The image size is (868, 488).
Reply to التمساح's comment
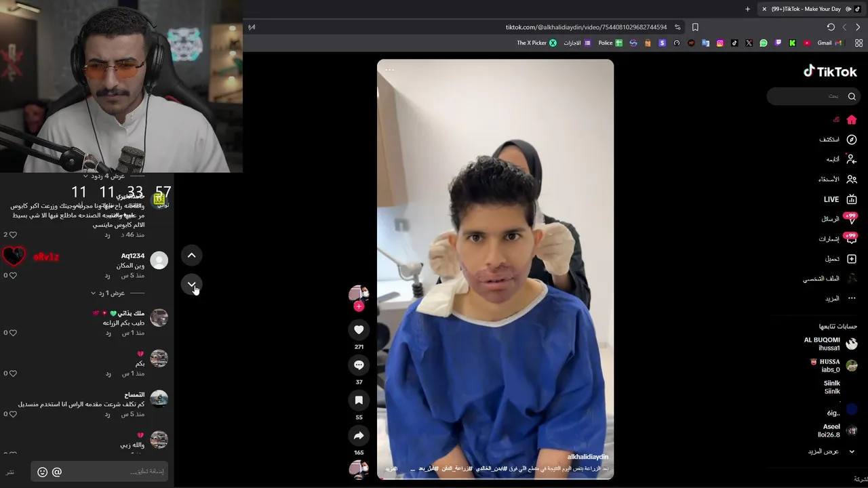[x=107, y=414]
